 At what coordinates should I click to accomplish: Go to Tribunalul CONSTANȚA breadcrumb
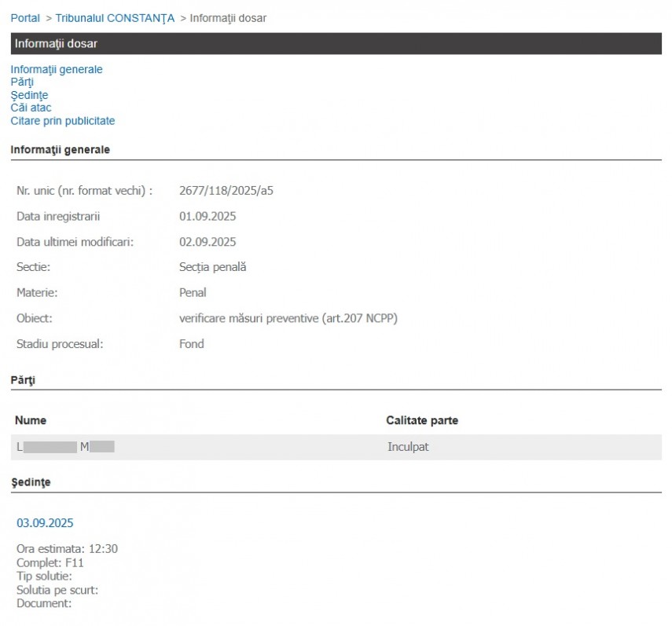[115, 18]
